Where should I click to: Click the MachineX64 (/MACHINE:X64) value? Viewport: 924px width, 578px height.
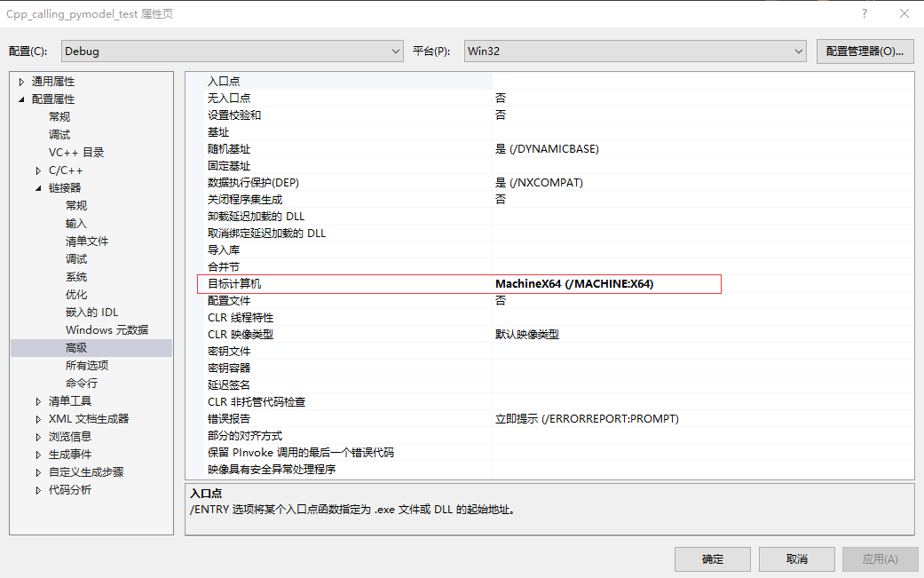point(574,284)
